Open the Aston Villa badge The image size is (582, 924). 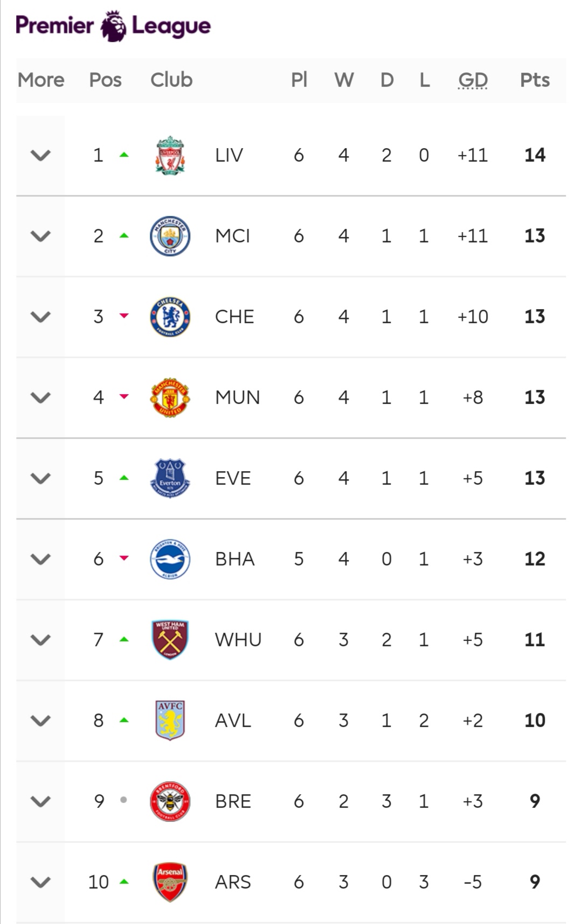pyautogui.click(x=170, y=720)
